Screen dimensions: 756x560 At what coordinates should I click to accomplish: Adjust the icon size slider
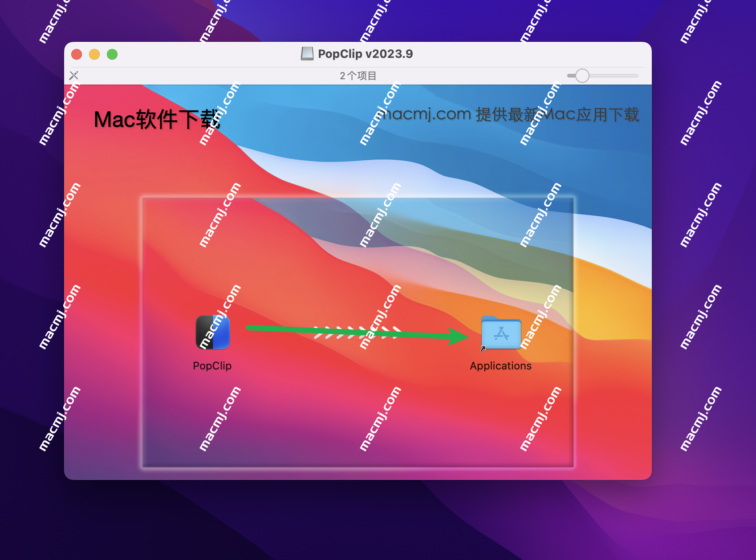(602, 76)
